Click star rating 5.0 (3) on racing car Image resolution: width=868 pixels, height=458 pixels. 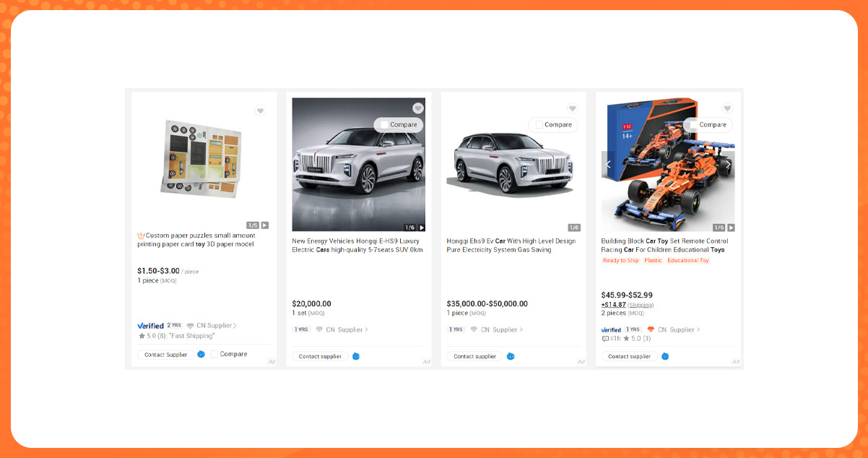(636, 339)
